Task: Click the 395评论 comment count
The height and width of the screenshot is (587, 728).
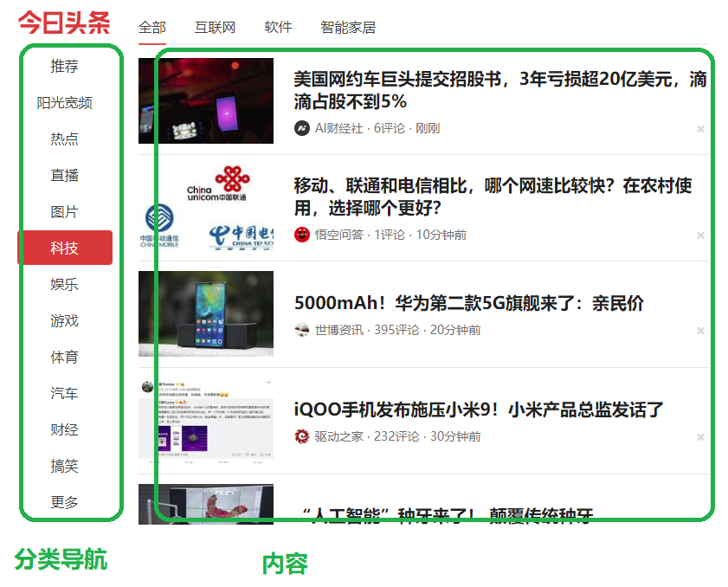Action: click(396, 330)
